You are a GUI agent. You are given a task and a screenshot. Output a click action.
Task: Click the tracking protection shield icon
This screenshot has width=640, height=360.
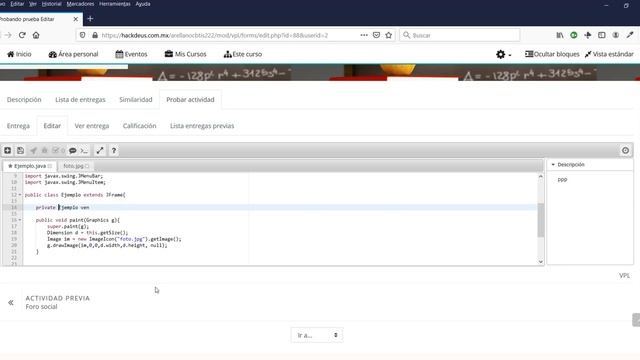[83, 36]
